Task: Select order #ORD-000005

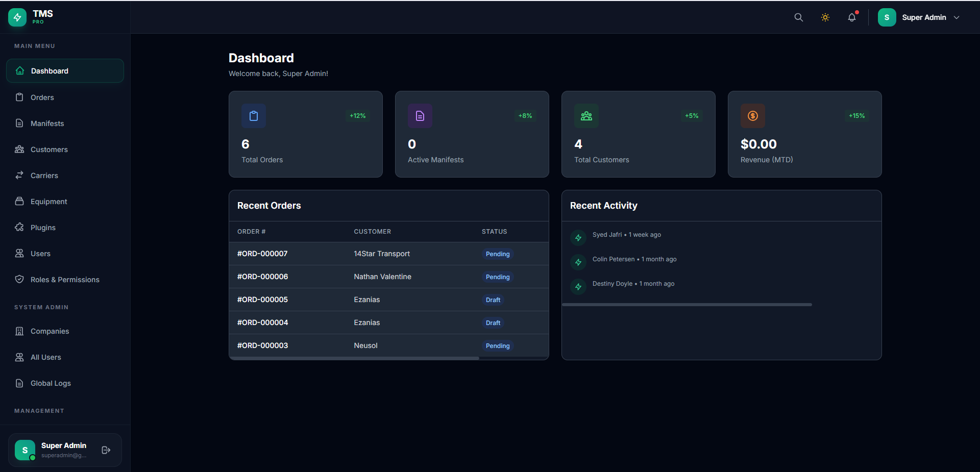Action: [x=262, y=300]
